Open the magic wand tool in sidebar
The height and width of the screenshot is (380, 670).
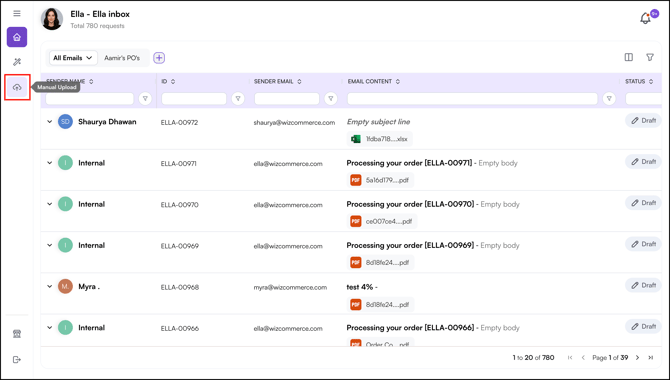(17, 62)
